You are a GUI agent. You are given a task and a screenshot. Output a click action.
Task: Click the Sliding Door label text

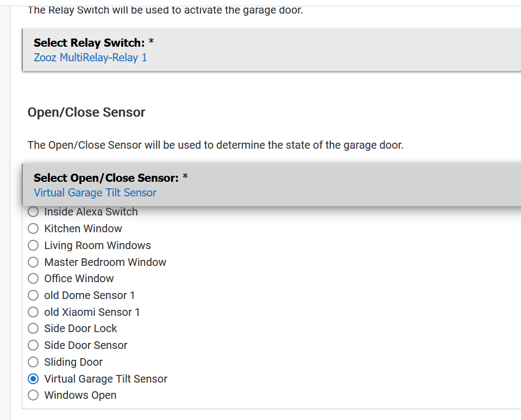pyautogui.click(x=73, y=362)
